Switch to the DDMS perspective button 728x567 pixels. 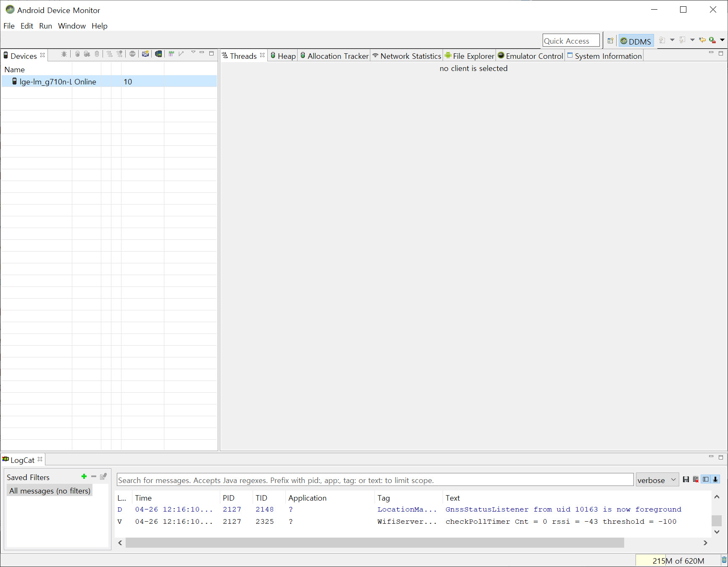click(x=636, y=41)
